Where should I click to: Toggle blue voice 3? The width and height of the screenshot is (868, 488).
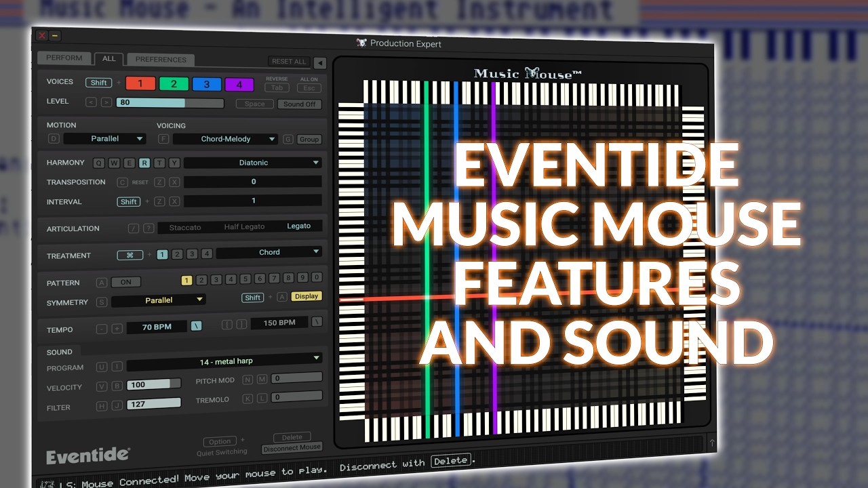coord(207,85)
